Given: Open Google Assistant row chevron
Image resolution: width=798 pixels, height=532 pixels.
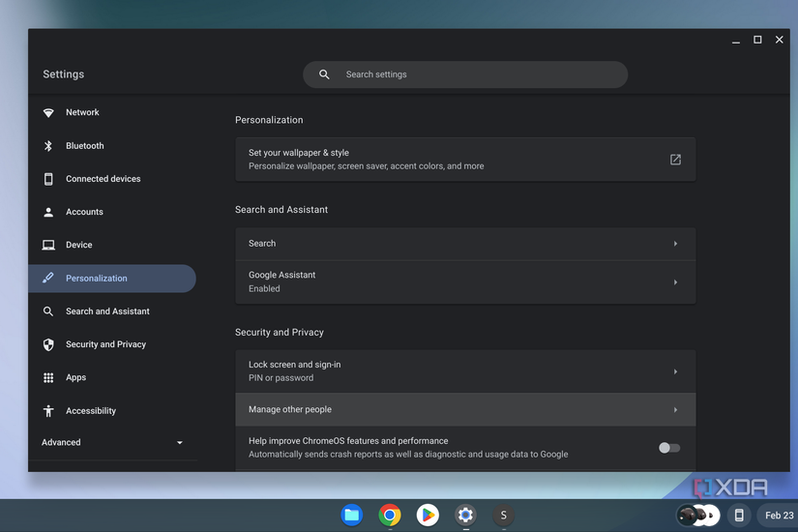Looking at the screenshot, I should 675,282.
